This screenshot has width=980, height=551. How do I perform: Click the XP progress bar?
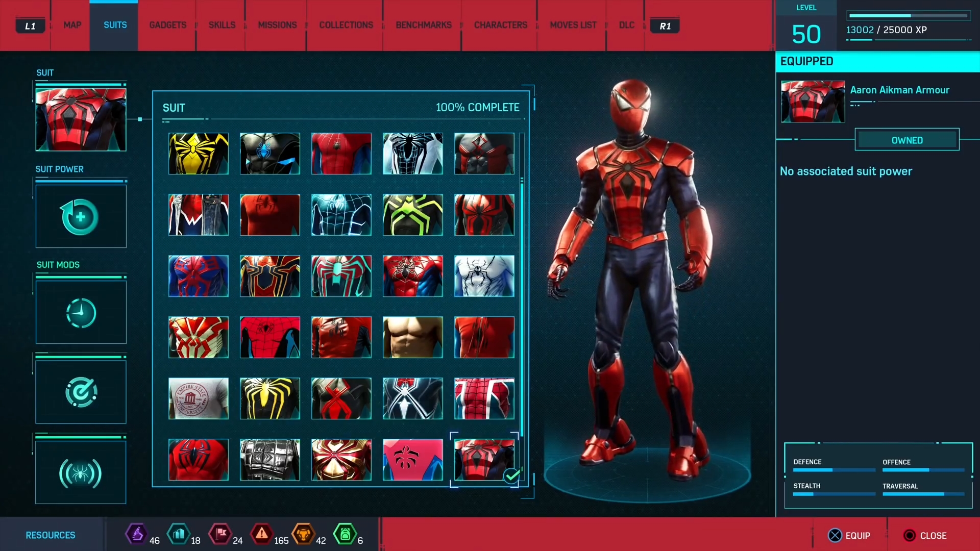pyautogui.click(x=908, y=16)
